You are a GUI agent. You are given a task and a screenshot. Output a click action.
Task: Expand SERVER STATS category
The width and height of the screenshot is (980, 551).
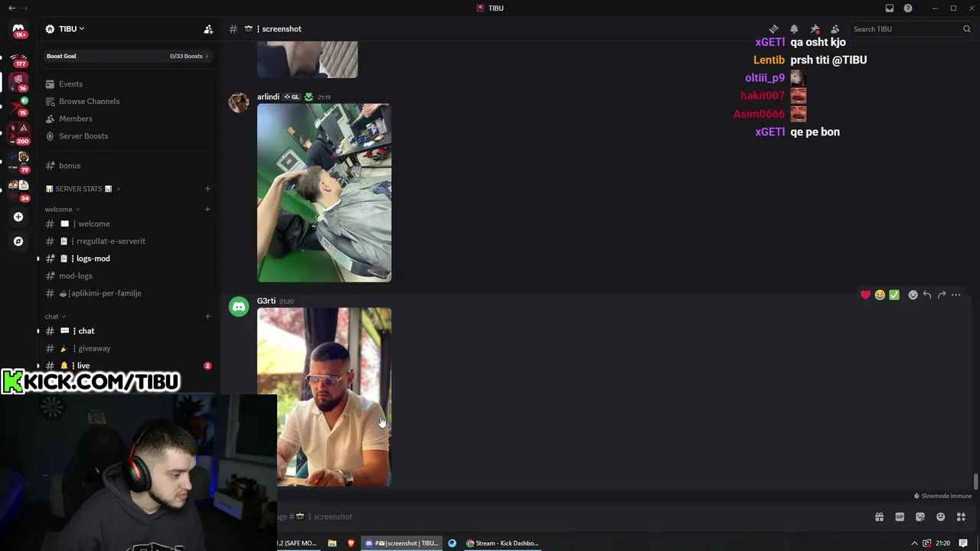click(x=83, y=188)
